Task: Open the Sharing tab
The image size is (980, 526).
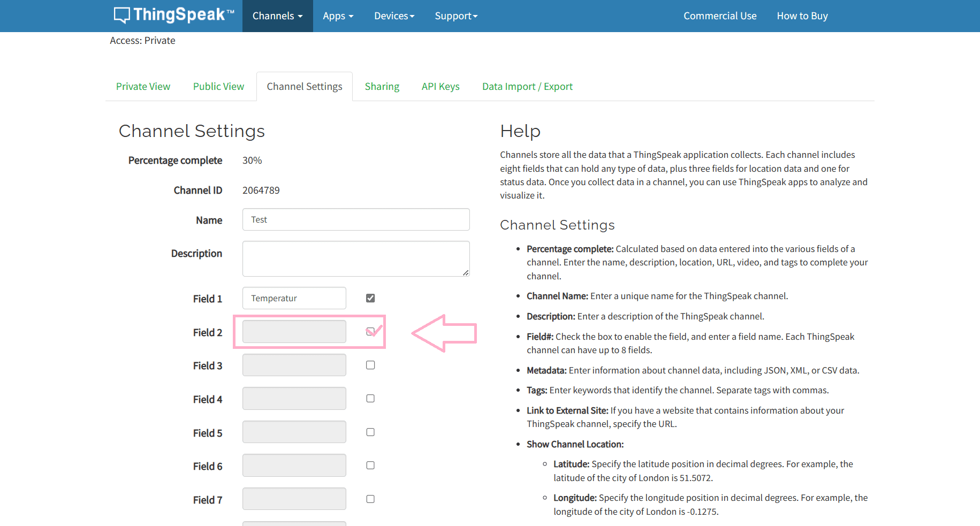Action: [x=382, y=87]
